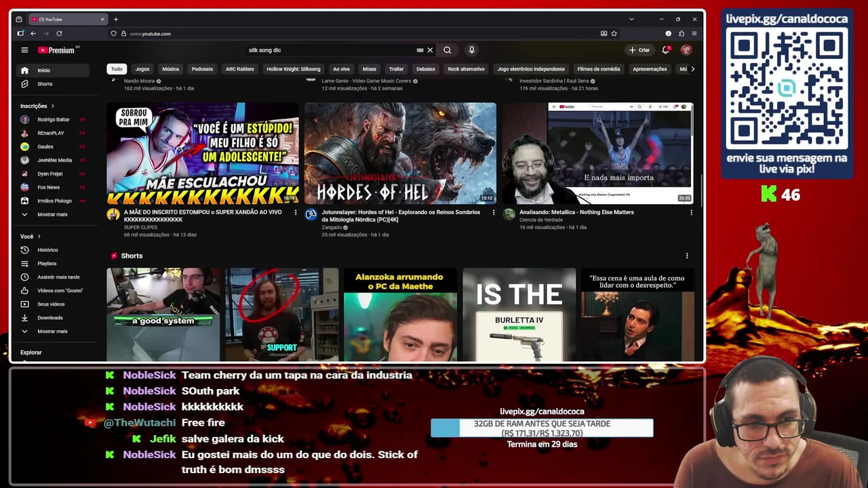This screenshot has height=488, width=868.
Task: Open Vídeos com "Gostei" list
Action: [53, 291]
